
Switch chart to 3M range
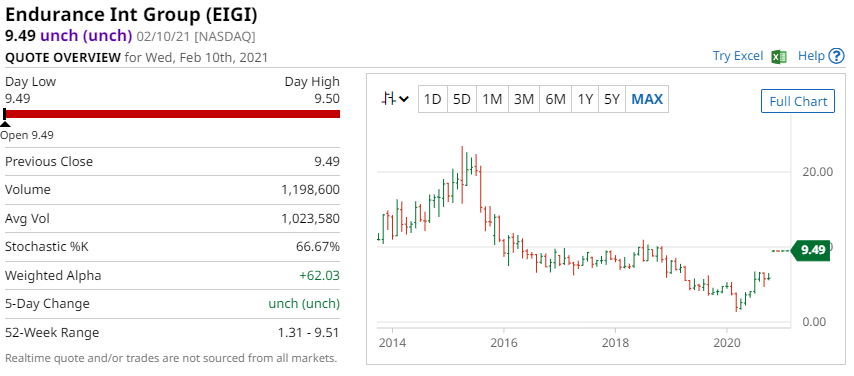tap(524, 99)
